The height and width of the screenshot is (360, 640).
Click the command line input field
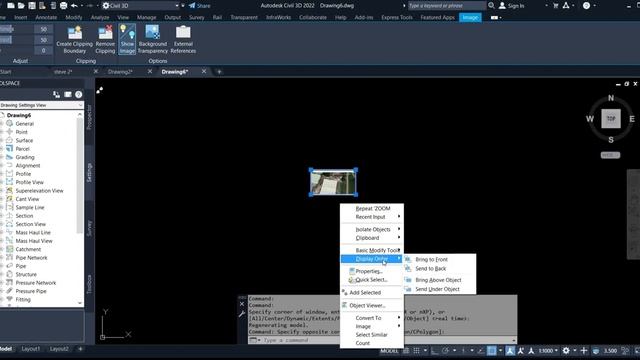click(x=382, y=340)
